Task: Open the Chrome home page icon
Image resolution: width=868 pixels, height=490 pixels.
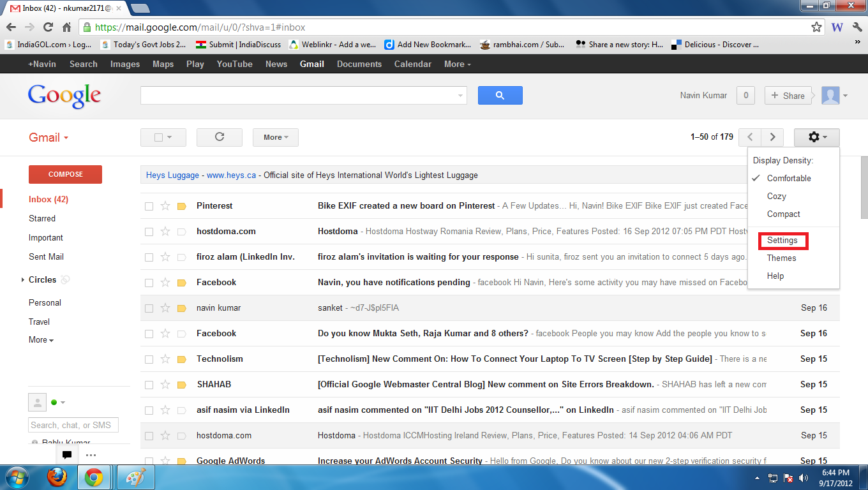Action: 66,27
